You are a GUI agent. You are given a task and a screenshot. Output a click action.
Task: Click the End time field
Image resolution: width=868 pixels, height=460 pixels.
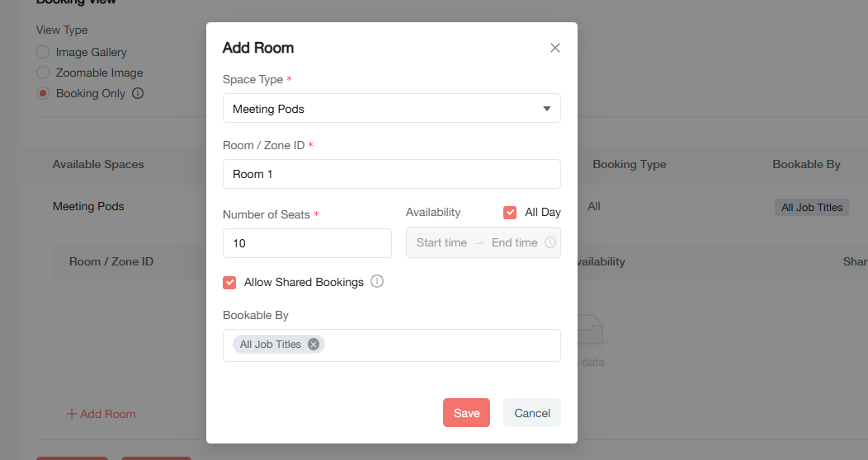tap(514, 243)
